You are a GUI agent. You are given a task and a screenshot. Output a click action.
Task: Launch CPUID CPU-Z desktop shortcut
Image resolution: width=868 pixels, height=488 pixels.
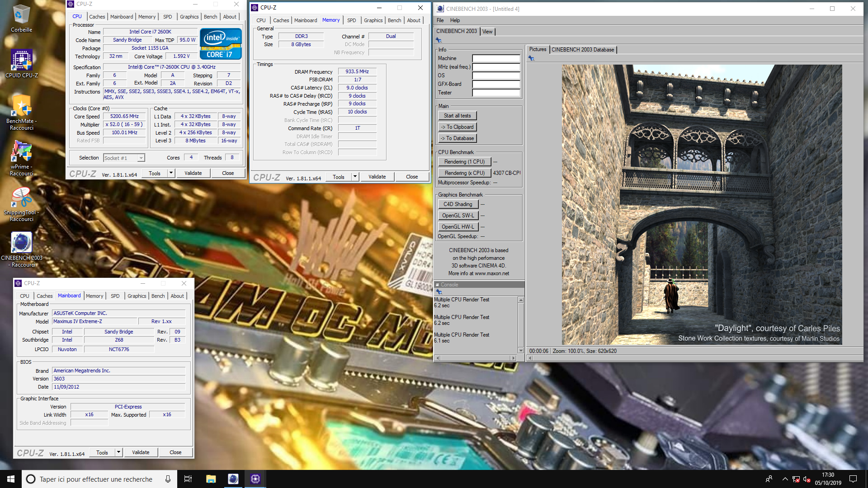coord(21,64)
